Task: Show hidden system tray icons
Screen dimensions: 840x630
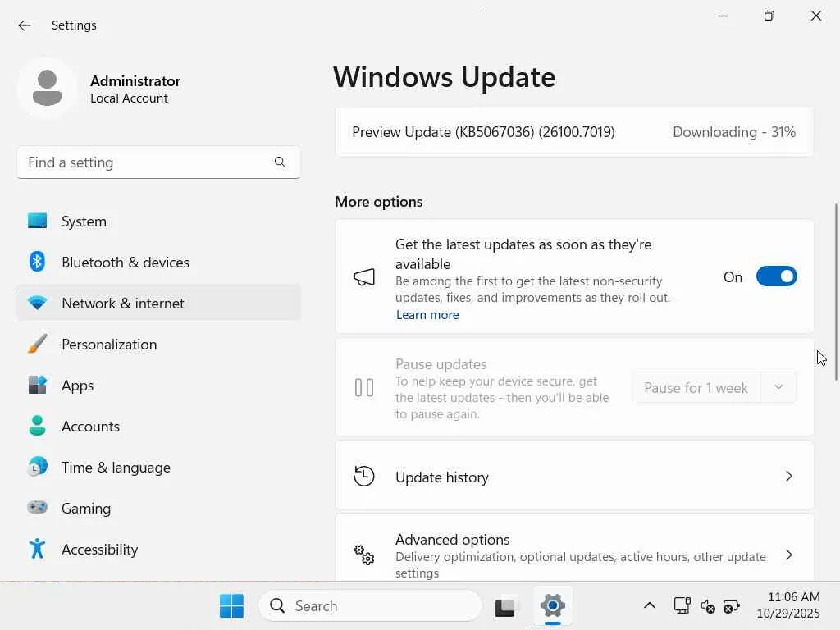Action: pos(650,606)
